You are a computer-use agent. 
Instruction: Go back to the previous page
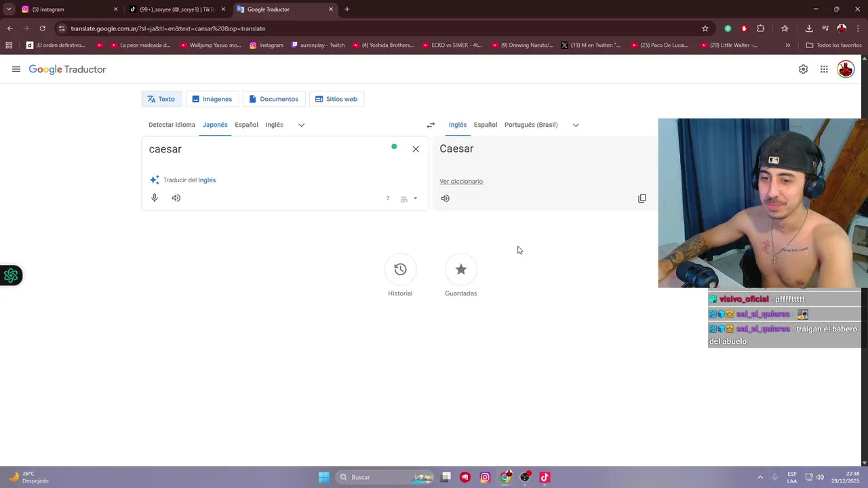(x=9, y=28)
